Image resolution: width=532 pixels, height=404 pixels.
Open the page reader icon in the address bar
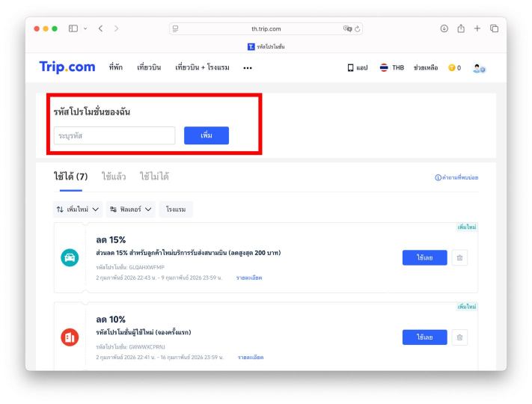[175, 29]
